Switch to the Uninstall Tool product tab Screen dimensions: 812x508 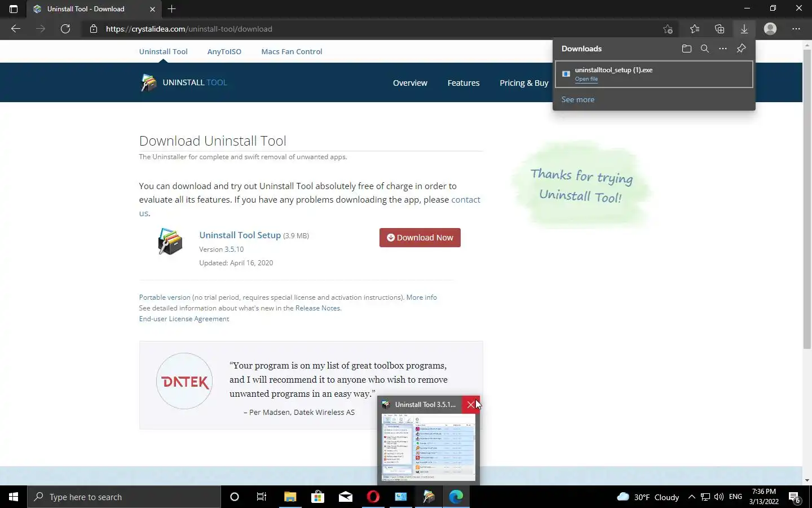163,51
